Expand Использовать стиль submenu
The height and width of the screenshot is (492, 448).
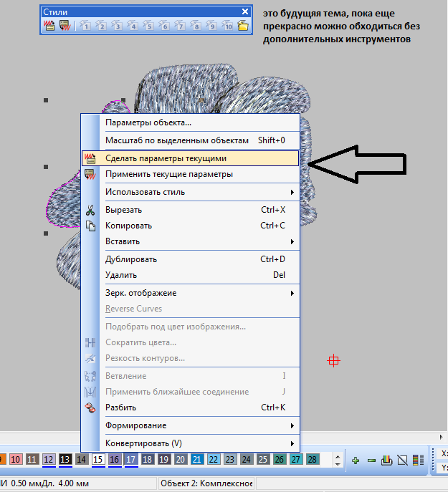tap(191, 192)
